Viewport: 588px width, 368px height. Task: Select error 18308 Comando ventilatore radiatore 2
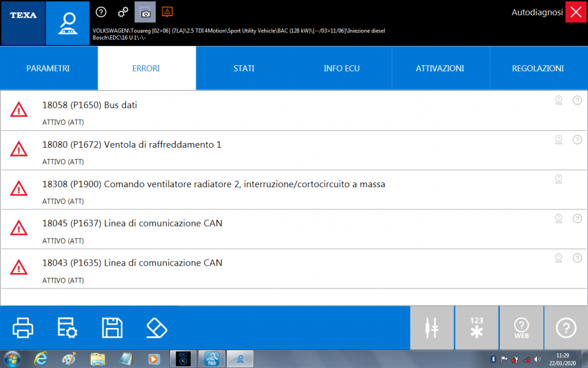[213, 184]
